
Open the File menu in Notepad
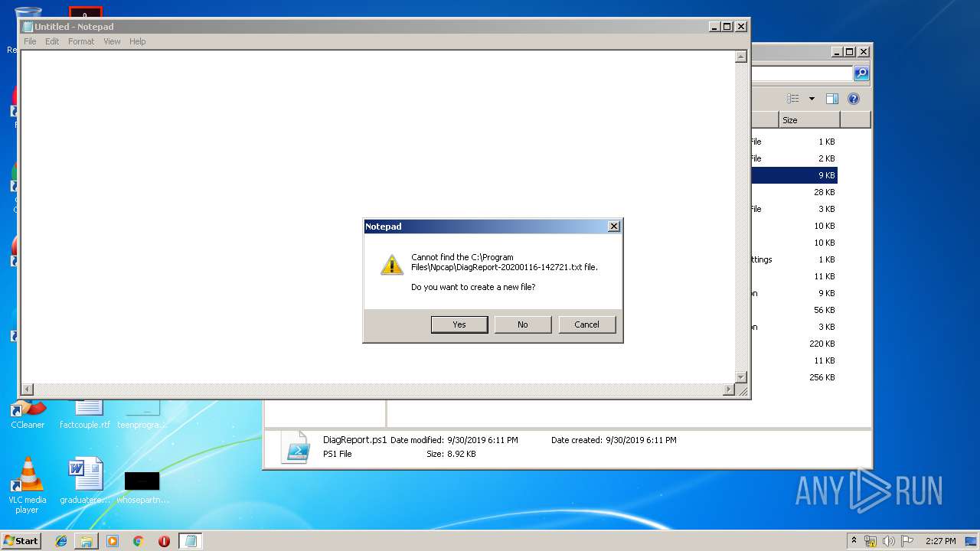pyautogui.click(x=30, y=41)
